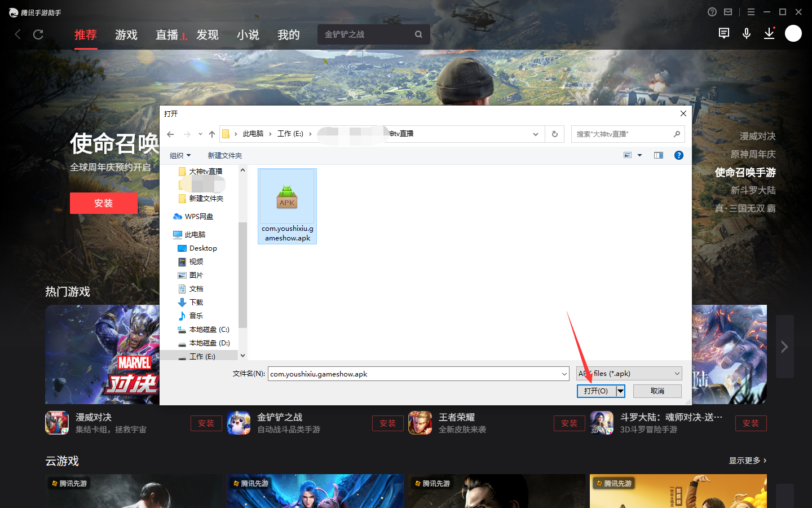Switch to the 直播 tab

pos(167,35)
